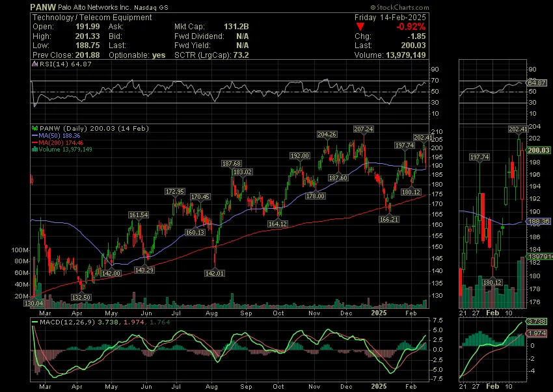The width and height of the screenshot is (553, 392).
Task: Click the 180.12 label in main chart
Action: pos(411,192)
